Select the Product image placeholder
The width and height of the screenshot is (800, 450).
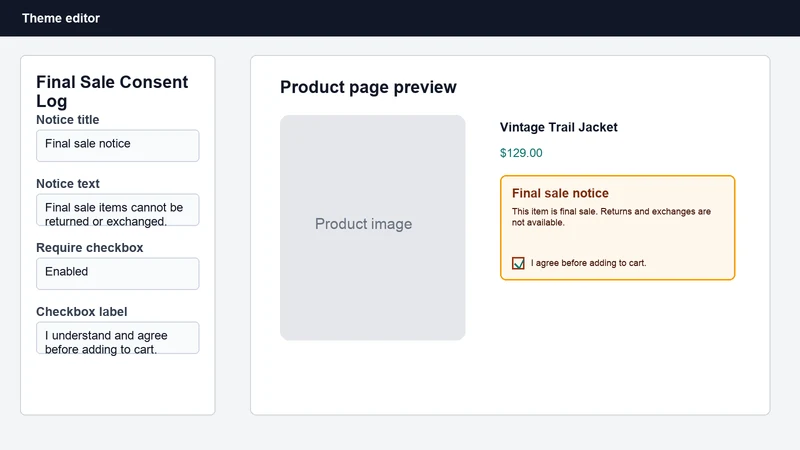[372, 228]
